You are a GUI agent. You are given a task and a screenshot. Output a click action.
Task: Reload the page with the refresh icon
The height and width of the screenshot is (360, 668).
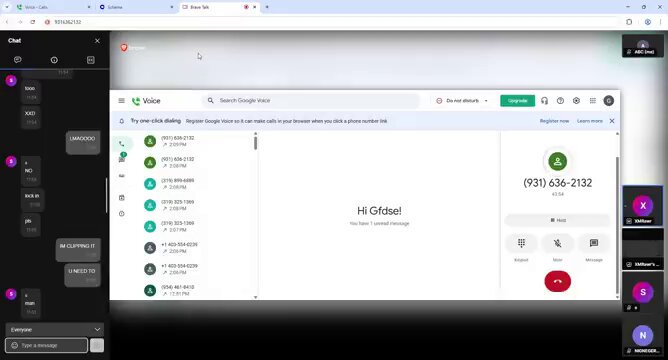click(33, 22)
